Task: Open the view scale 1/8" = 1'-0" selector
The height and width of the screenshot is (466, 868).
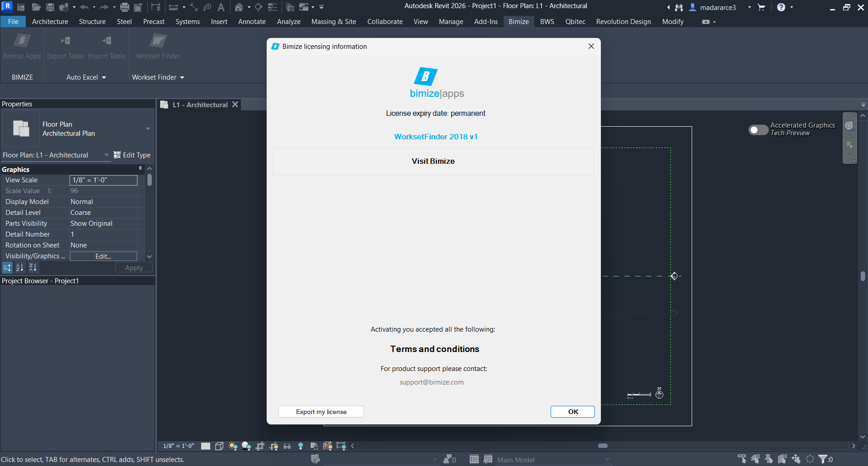Action: (x=179, y=446)
